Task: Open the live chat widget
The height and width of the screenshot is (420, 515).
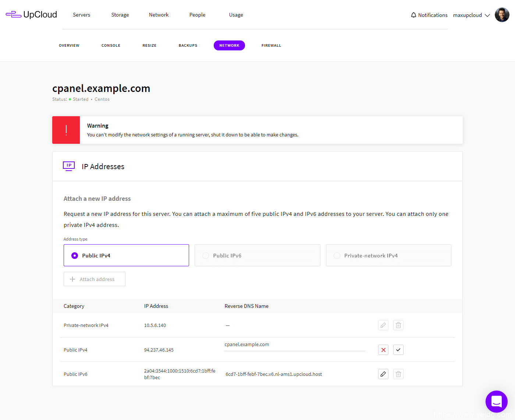Action: (496, 401)
